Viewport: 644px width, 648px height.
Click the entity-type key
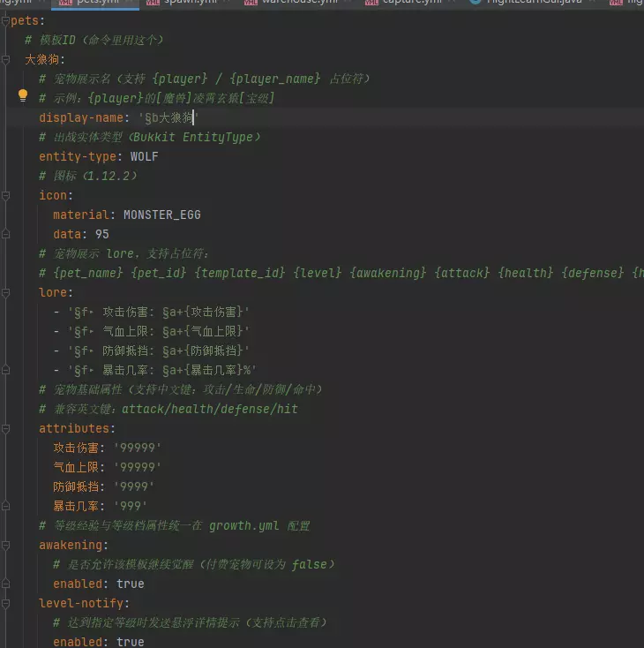(78, 156)
